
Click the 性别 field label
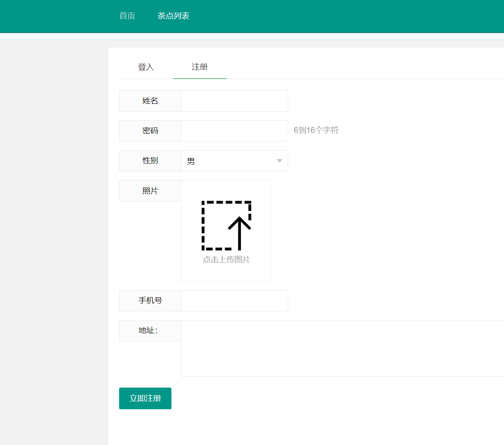150,161
